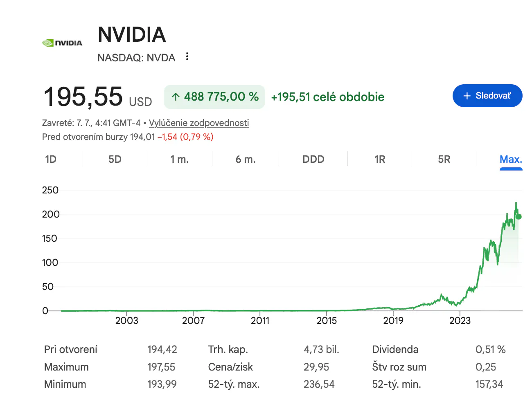Follow stock with Sledovať button

[x=487, y=96]
